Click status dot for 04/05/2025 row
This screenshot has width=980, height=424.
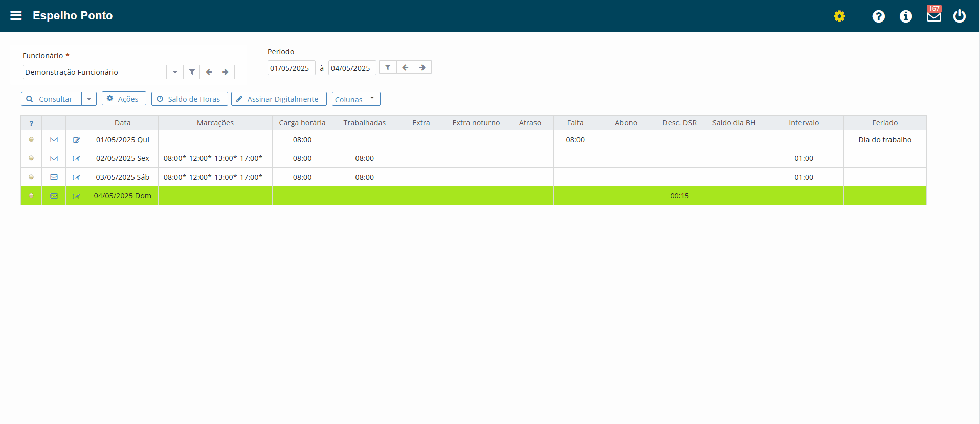point(31,196)
